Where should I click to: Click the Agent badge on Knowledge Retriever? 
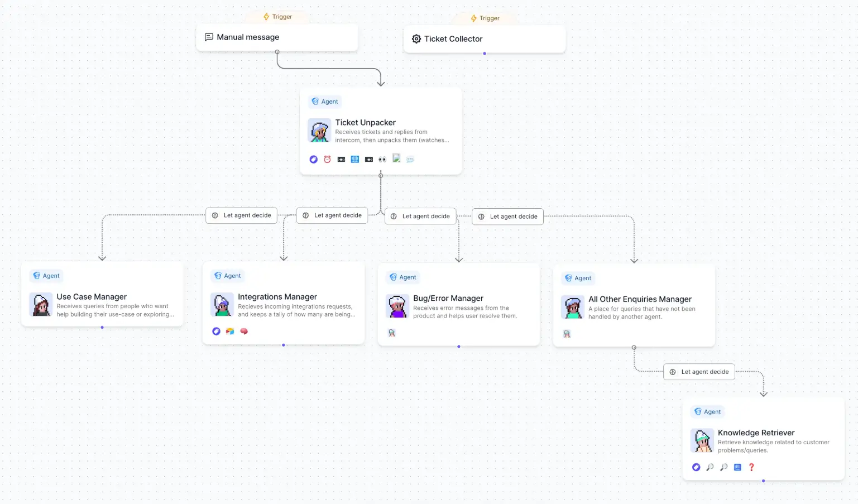708,412
